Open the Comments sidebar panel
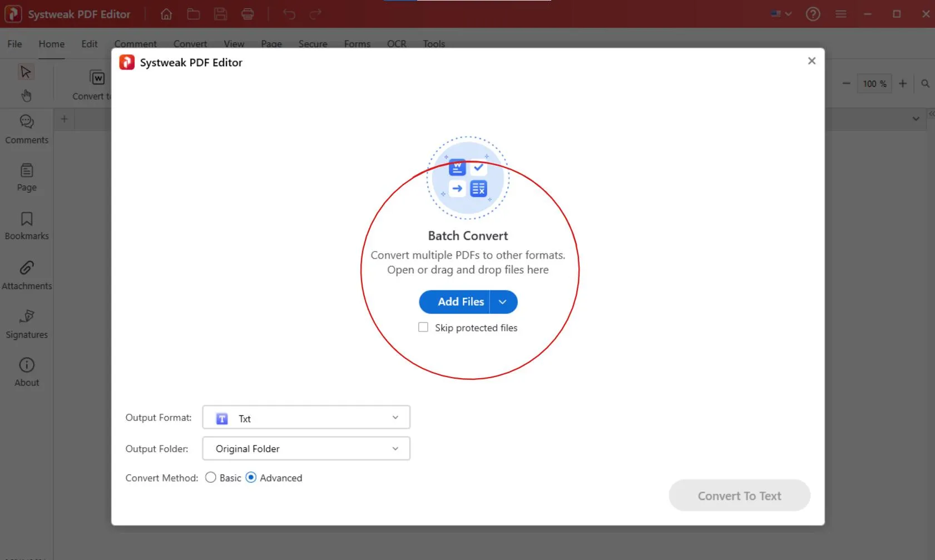The height and width of the screenshot is (560, 935). 27,129
